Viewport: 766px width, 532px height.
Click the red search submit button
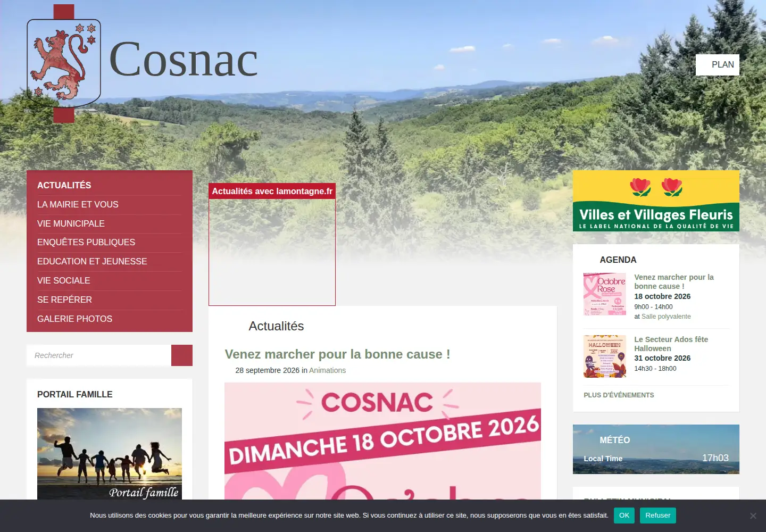pyautogui.click(x=182, y=355)
